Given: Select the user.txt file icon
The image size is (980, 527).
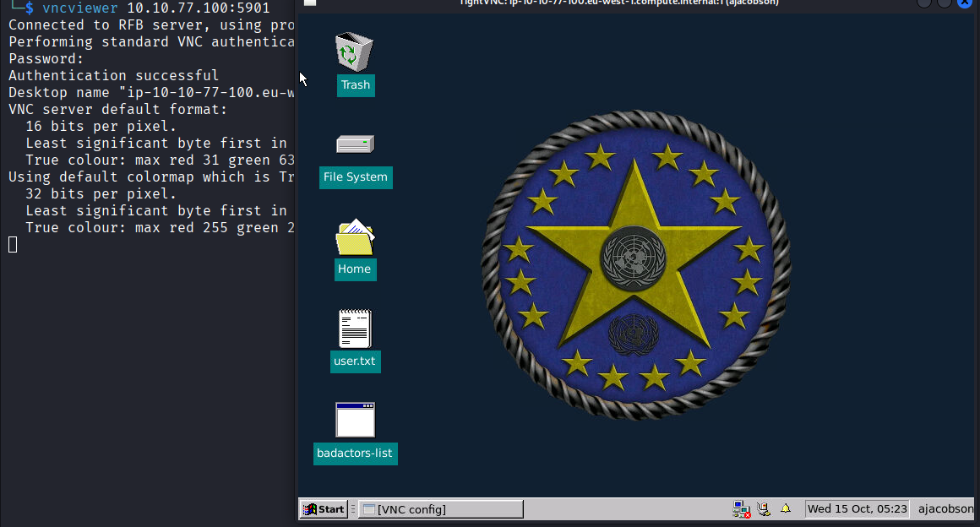Looking at the screenshot, I should [354, 329].
